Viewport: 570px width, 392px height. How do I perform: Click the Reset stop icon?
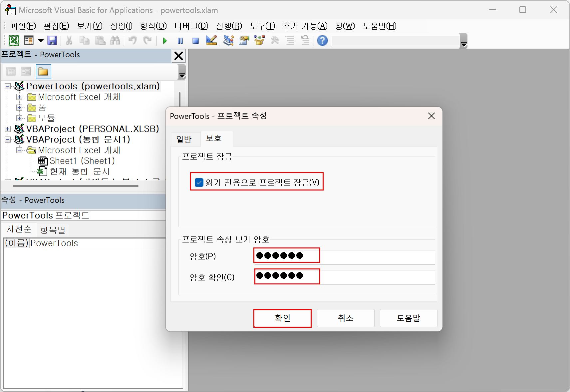point(195,41)
